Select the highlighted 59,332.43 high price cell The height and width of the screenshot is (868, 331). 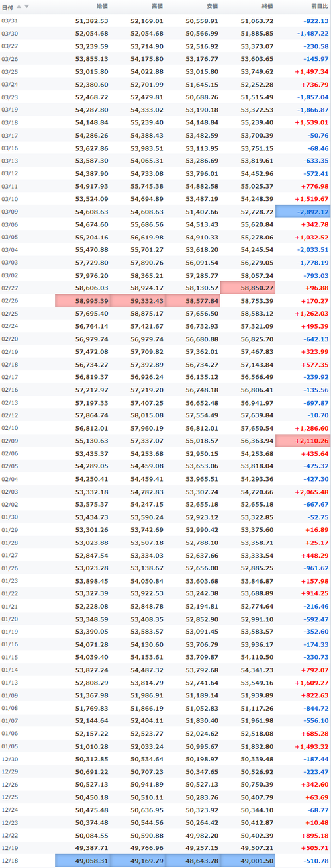pos(138,300)
